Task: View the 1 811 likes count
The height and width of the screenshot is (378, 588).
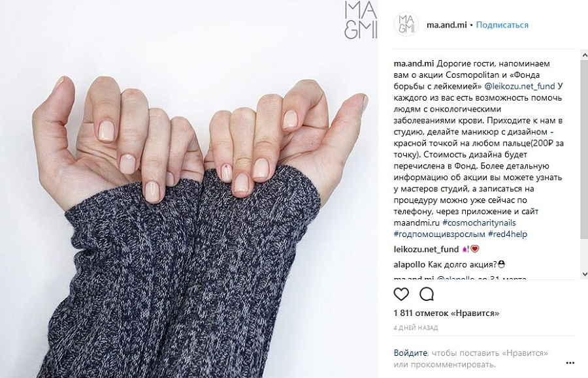Action: (446, 313)
